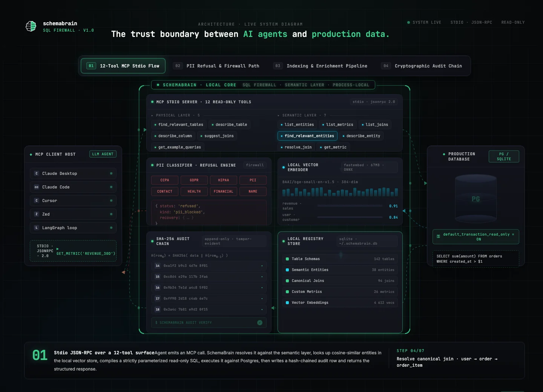Click the STDIO · JSON-RPC header label
The width and height of the screenshot is (543, 392).
[471, 23]
